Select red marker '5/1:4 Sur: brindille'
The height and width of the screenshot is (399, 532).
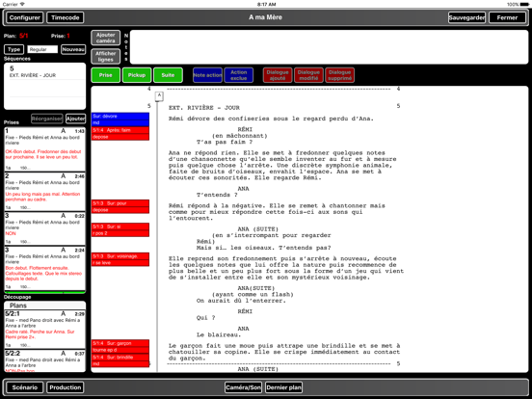click(120, 360)
